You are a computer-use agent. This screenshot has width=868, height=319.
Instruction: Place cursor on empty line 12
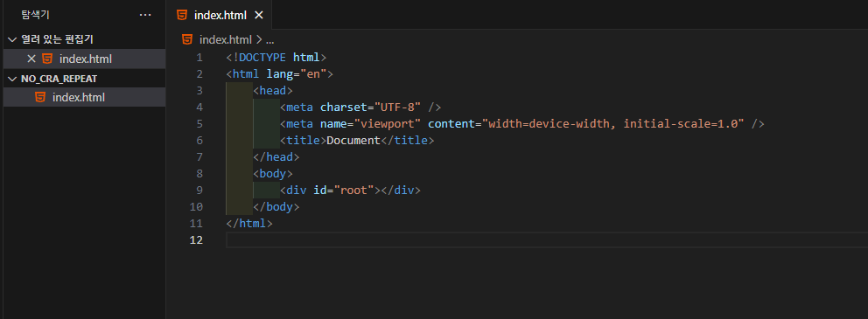pos(547,240)
